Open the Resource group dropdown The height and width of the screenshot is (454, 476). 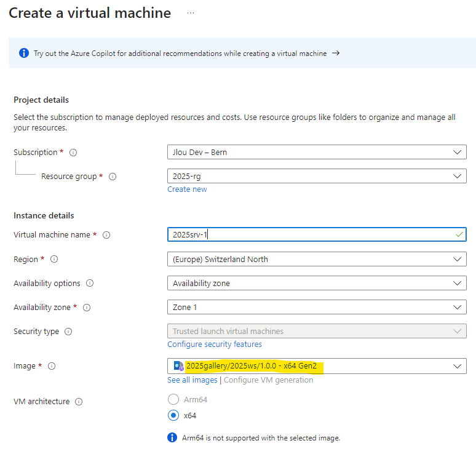coord(317,176)
